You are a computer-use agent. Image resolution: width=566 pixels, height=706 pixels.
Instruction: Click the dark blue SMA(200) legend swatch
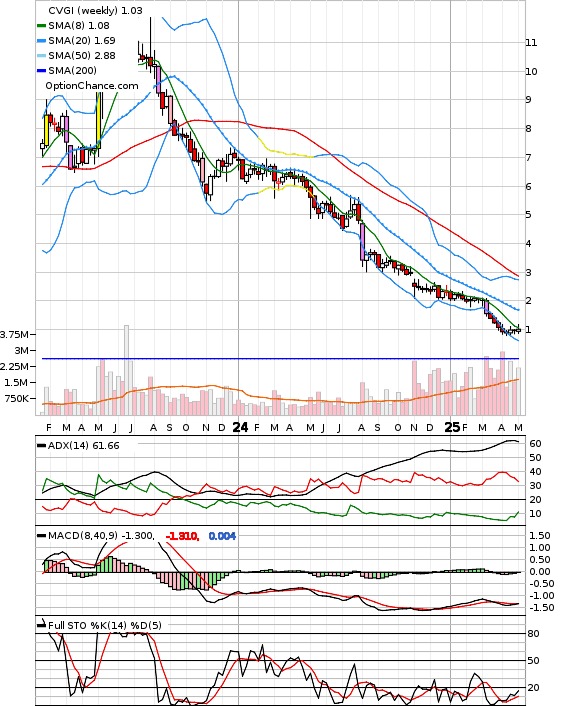41,71
